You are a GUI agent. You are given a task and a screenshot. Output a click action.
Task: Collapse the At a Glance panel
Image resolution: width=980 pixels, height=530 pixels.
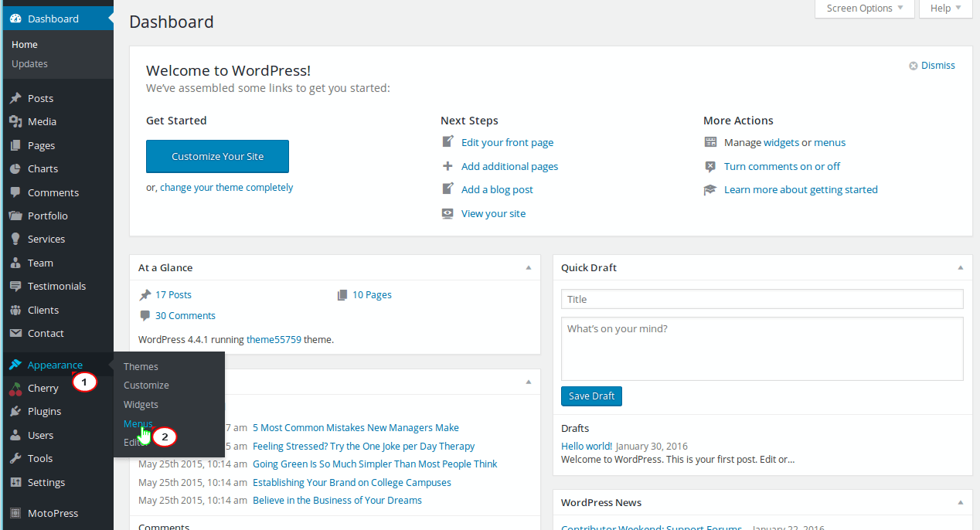pos(528,267)
